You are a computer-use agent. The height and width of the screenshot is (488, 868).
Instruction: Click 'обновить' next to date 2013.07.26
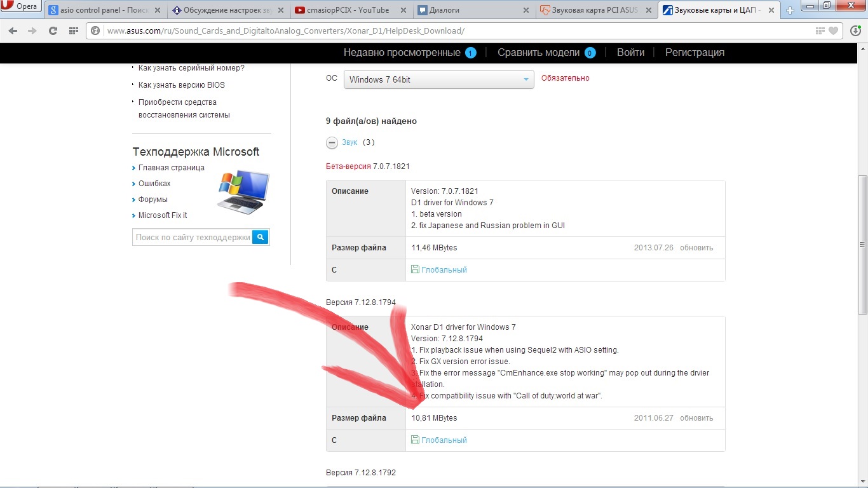point(696,248)
